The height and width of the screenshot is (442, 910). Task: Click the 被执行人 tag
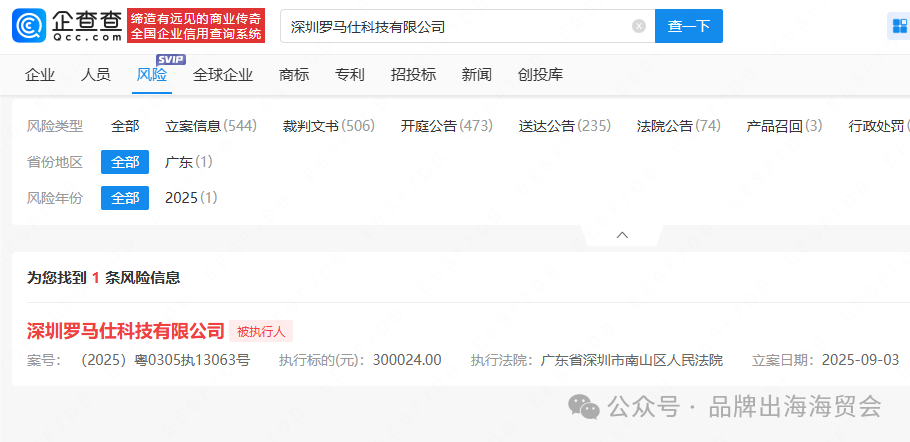click(x=261, y=331)
